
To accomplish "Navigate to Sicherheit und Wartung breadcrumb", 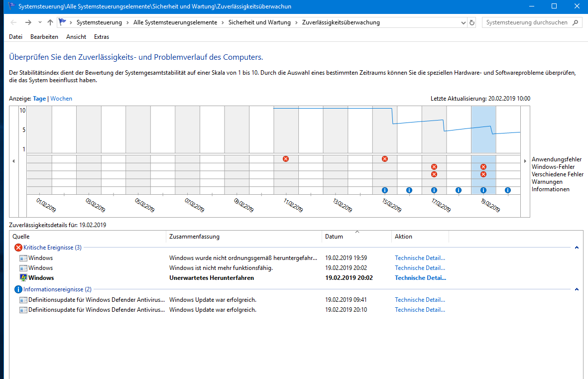I will pyautogui.click(x=259, y=22).
